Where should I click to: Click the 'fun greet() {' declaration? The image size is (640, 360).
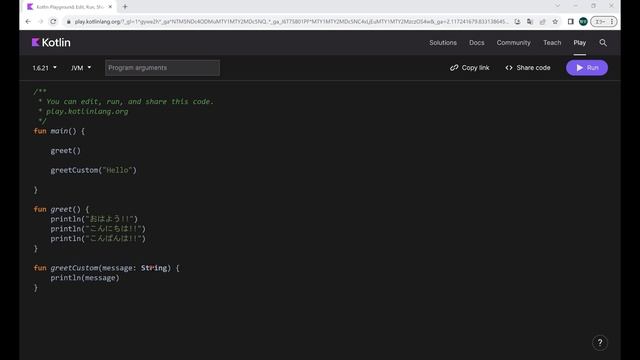pyautogui.click(x=61, y=209)
